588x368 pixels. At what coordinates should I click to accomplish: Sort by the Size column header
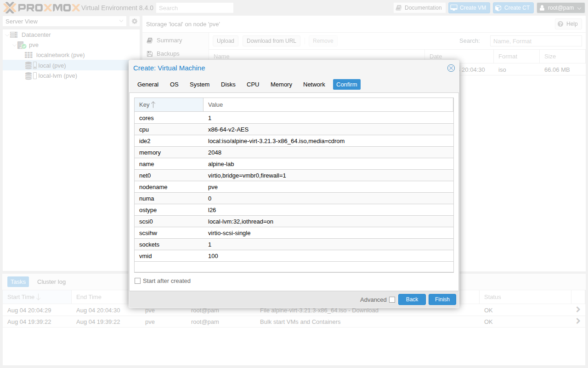[x=562, y=57]
